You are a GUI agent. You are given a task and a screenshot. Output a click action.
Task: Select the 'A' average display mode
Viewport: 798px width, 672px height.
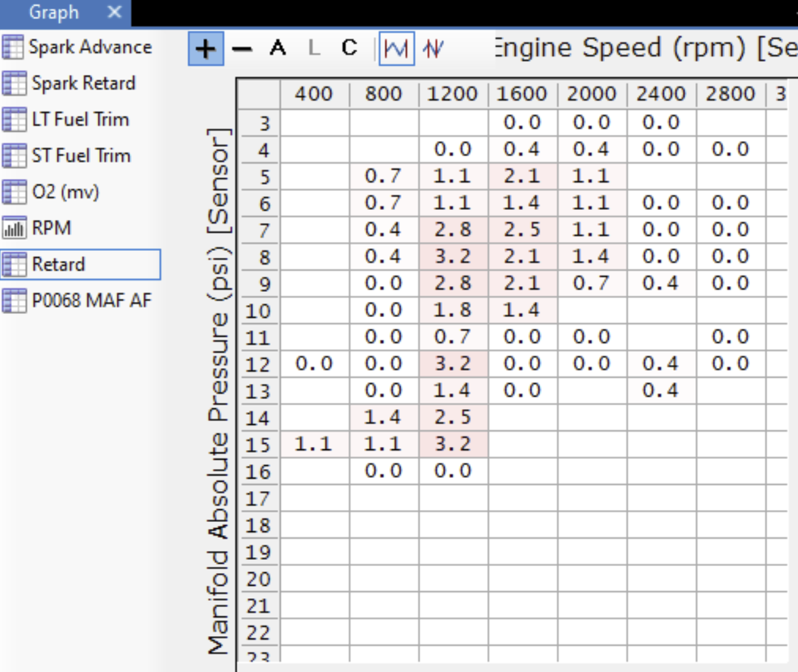(278, 48)
